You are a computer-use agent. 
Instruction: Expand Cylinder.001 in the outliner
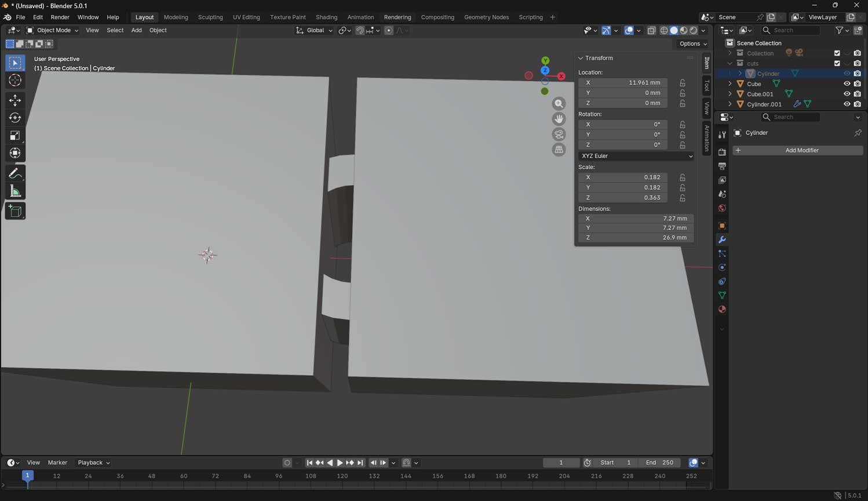(x=730, y=104)
